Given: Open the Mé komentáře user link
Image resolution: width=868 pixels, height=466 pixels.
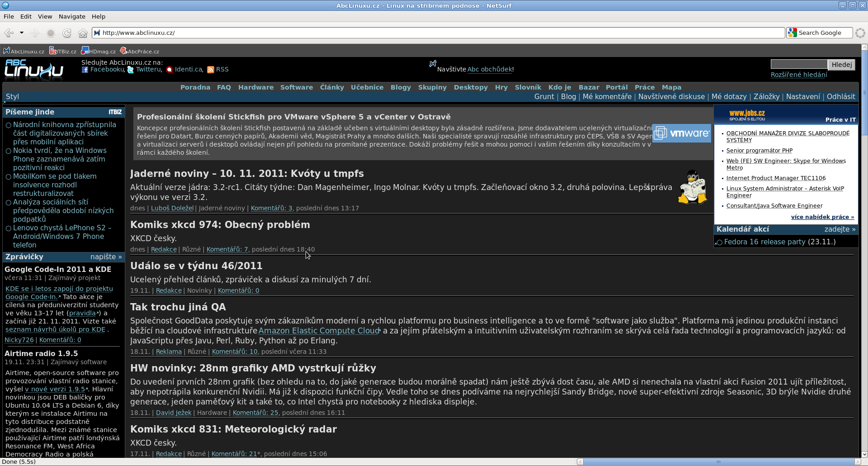Looking at the screenshot, I should (607, 96).
